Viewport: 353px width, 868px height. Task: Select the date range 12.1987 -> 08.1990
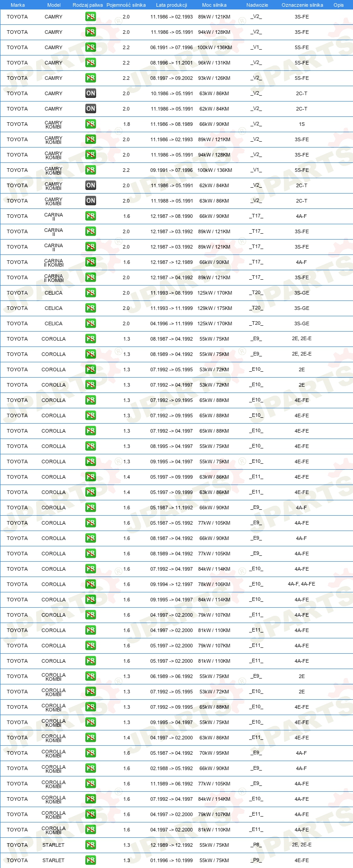172,216
